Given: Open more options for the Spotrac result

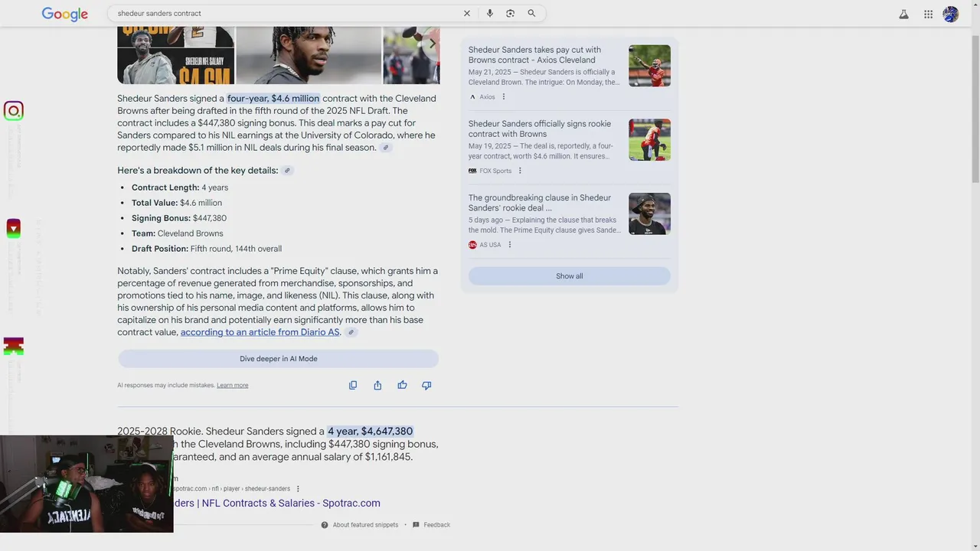Looking at the screenshot, I should (298, 488).
